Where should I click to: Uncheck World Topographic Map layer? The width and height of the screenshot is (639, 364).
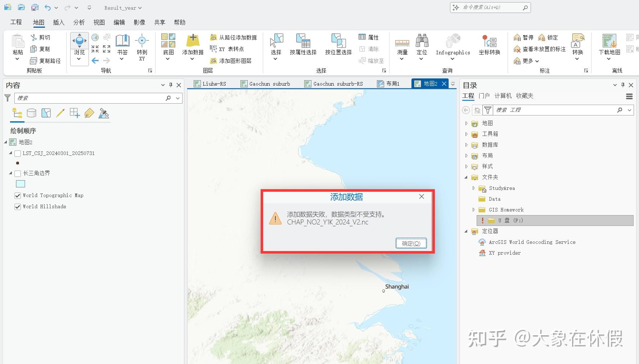tap(17, 195)
